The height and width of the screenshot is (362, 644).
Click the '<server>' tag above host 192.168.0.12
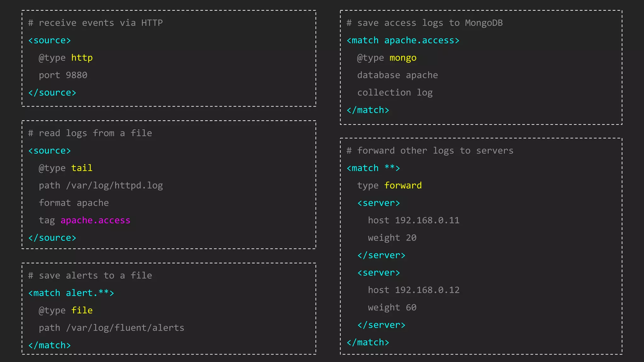coord(379,273)
